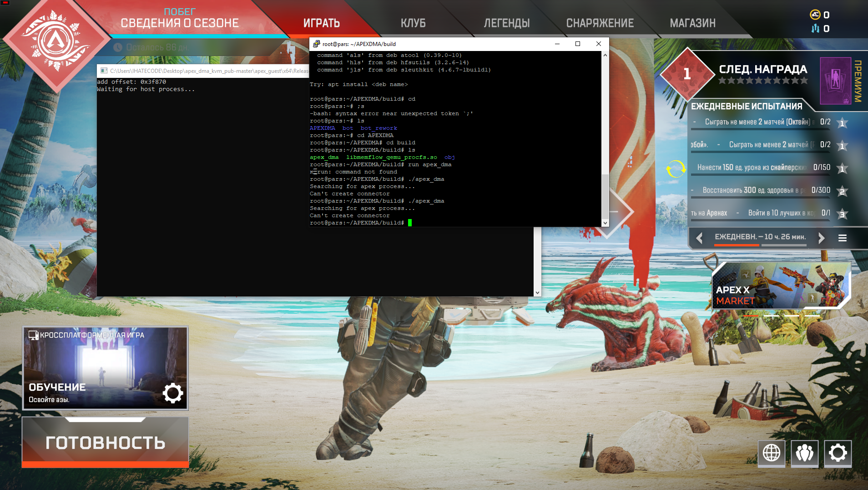Open the friends squad icon
This screenshot has height=490, width=868.
[x=805, y=453]
